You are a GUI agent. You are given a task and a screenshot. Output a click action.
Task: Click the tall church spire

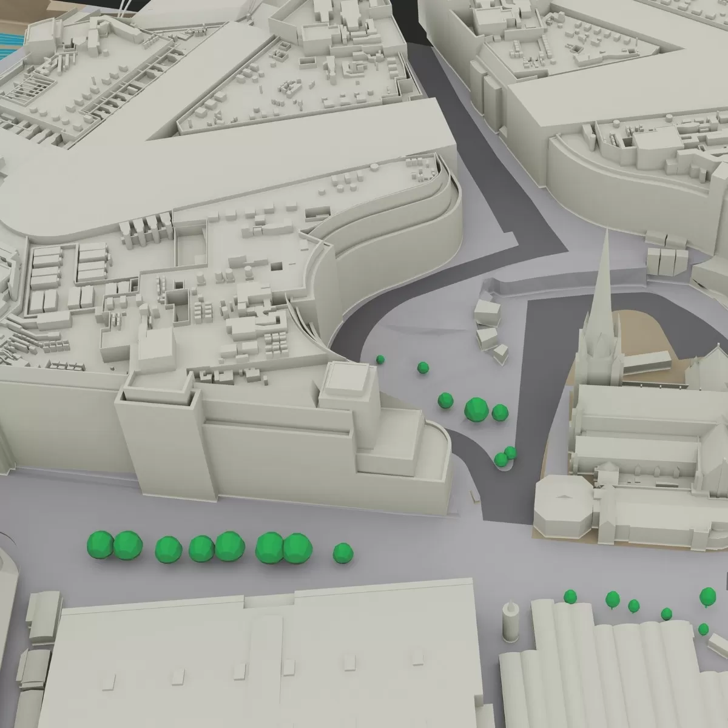coord(604,285)
